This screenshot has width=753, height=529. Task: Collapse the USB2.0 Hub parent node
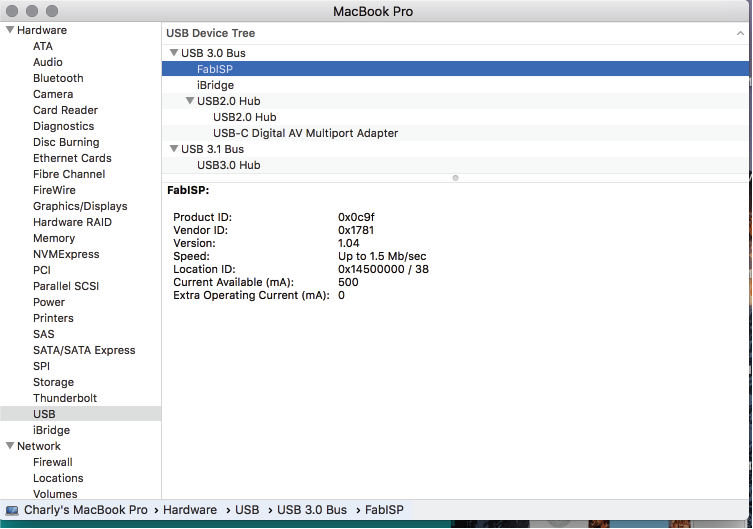pos(190,101)
